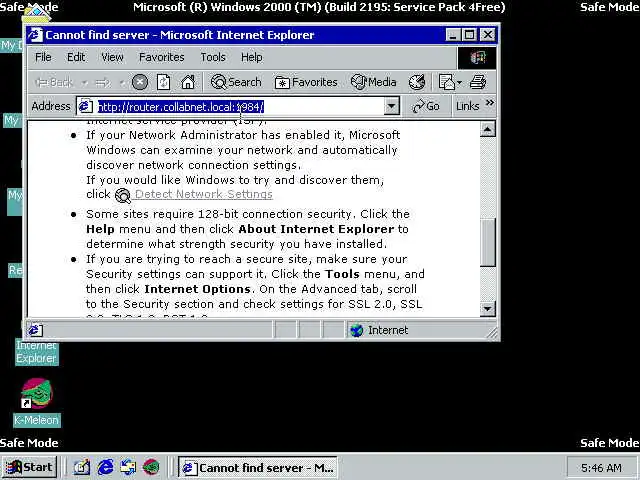Open the Favorites toolbar button
Screen dimensions: 640x480
click(306, 82)
